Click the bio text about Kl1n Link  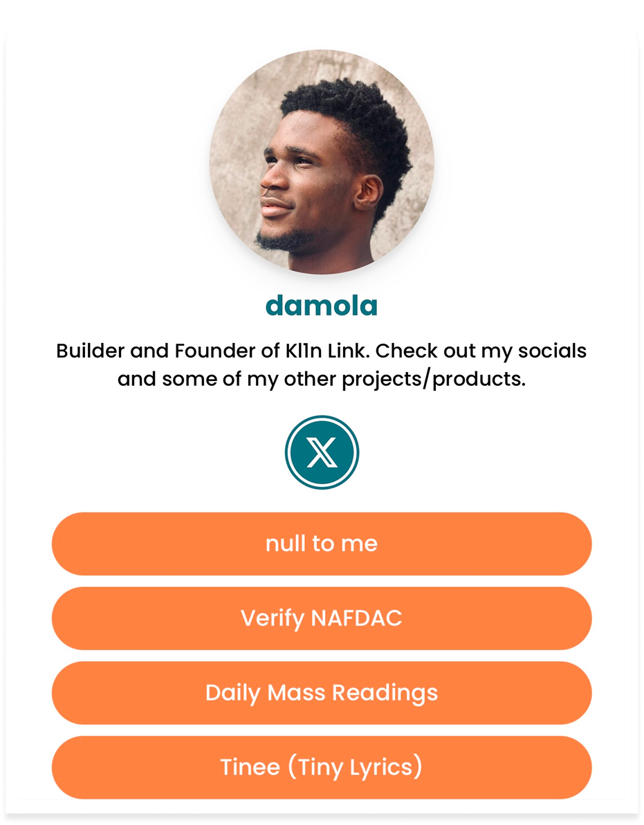pos(322,364)
